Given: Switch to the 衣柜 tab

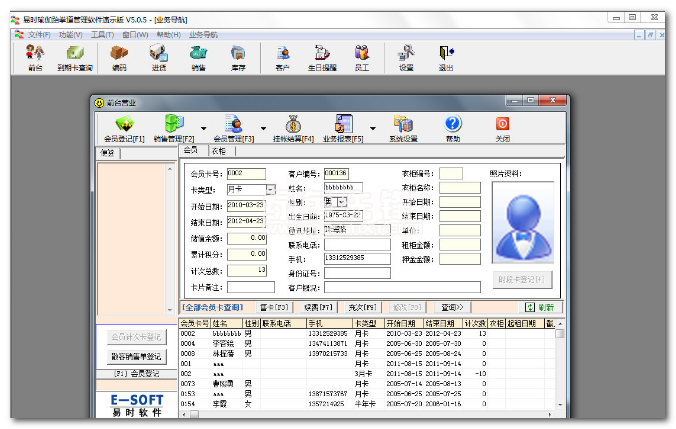Looking at the screenshot, I should coord(219,151).
